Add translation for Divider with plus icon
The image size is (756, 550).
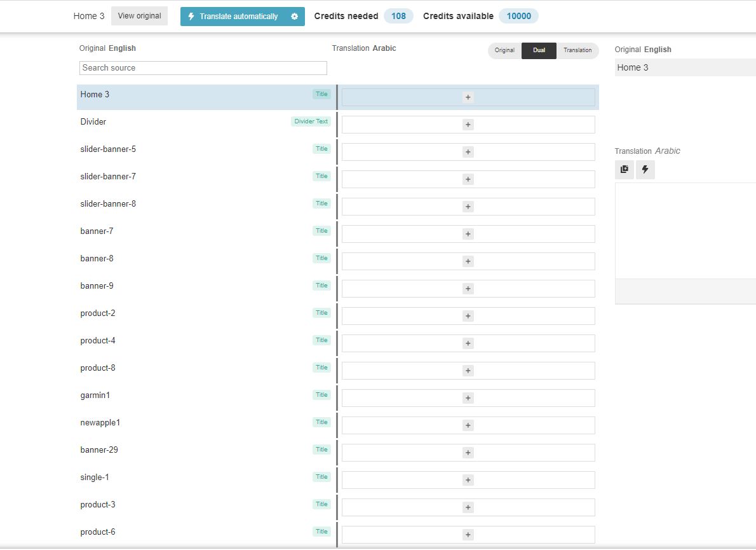pos(468,125)
